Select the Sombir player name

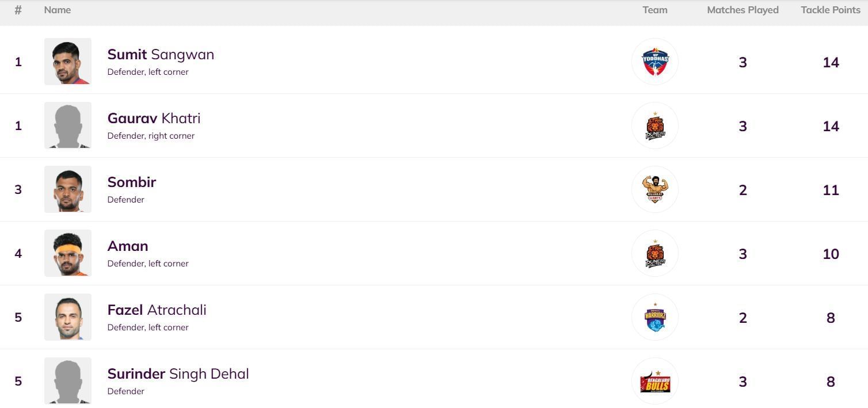(x=132, y=182)
